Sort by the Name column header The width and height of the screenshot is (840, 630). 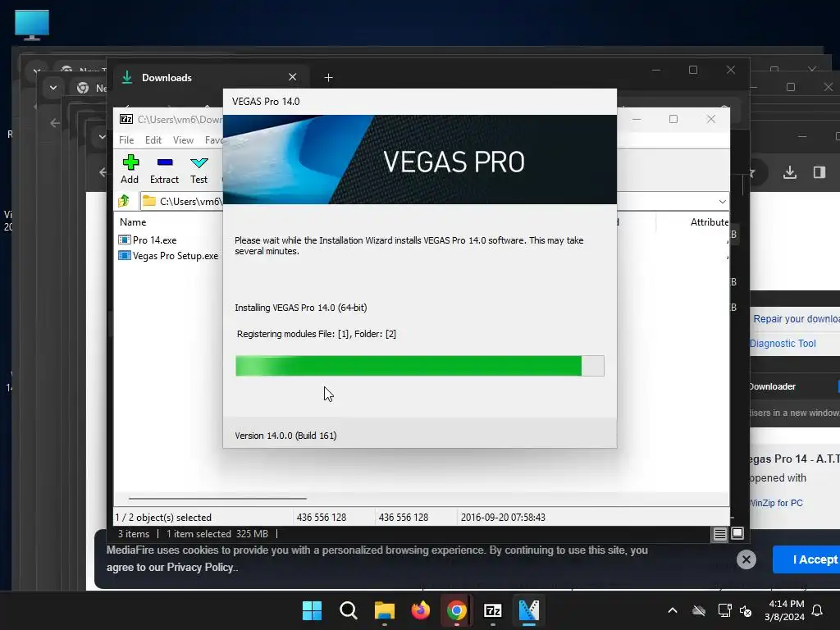(133, 221)
